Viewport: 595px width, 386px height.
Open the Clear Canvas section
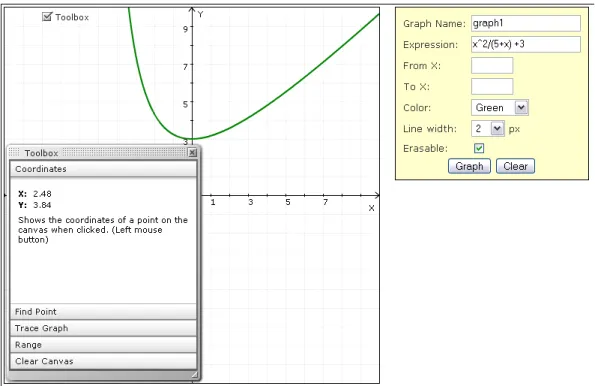point(103,361)
